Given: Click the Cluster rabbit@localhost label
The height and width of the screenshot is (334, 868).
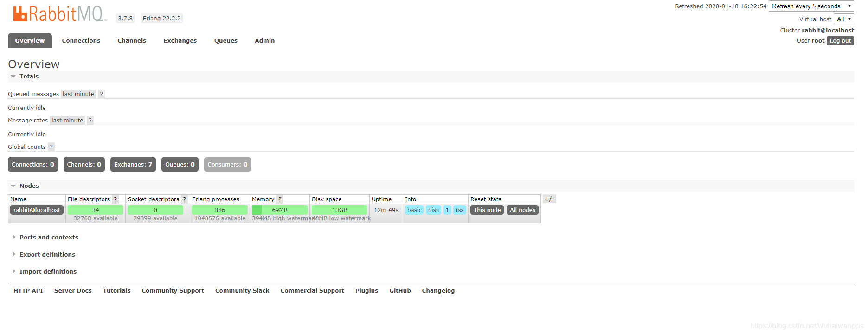Looking at the screenshot, I should 817,30.
